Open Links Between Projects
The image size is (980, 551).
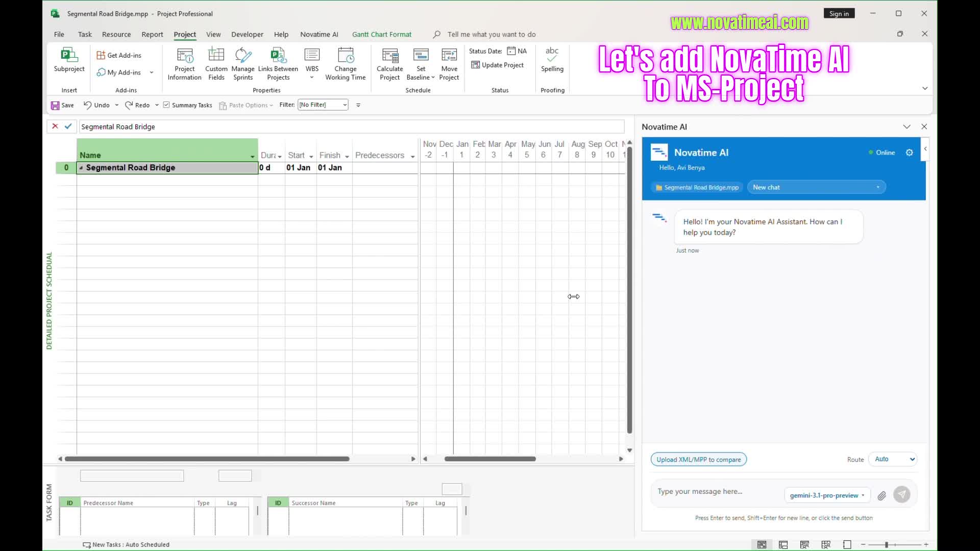tap(278, 64)
